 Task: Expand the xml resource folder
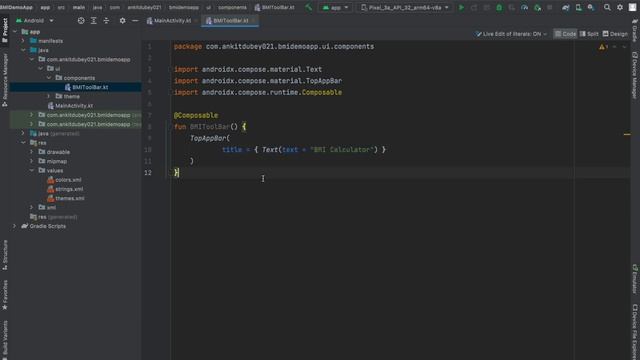(x=32, y=207)
